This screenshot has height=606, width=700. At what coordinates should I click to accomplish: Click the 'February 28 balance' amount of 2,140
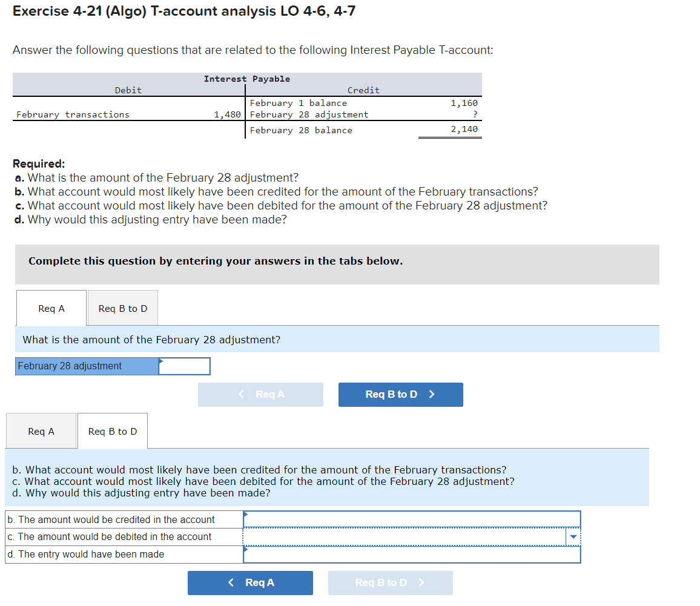click(468, 130)
